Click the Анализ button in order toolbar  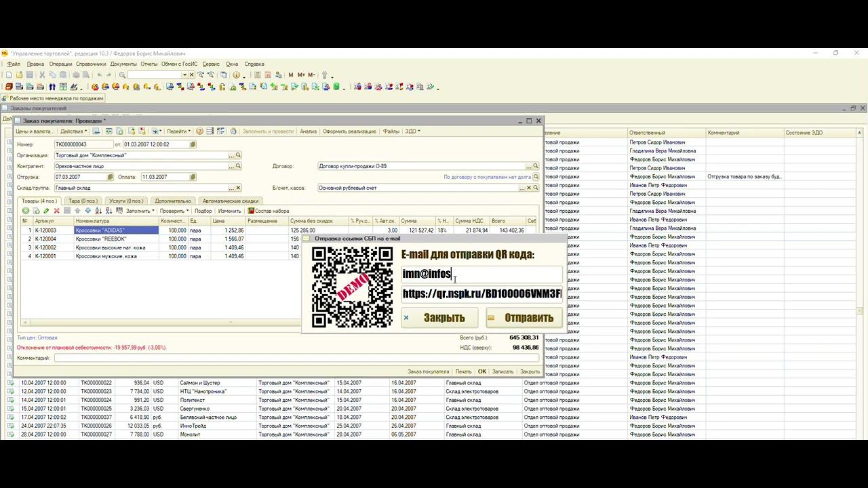pos(308,131)
